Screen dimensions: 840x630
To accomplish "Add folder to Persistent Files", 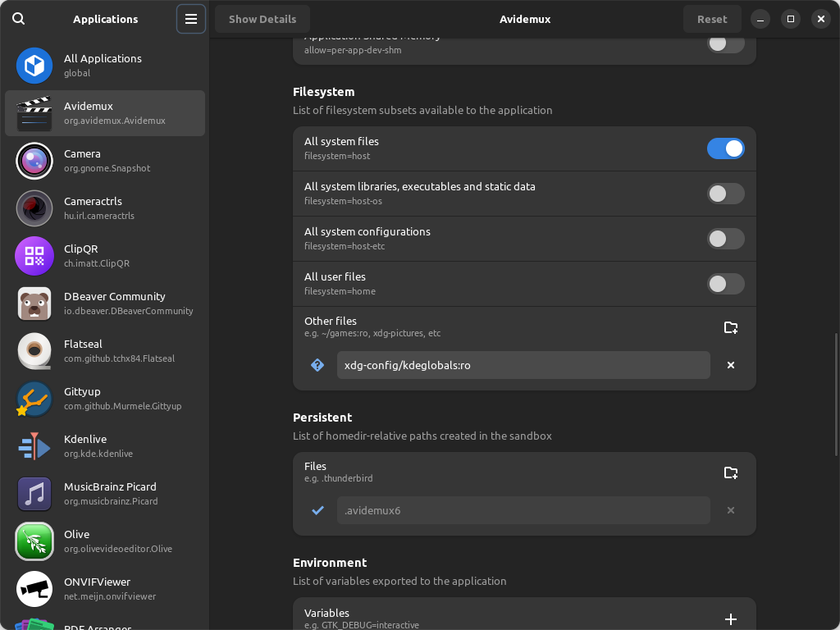I will click(730, 472).
